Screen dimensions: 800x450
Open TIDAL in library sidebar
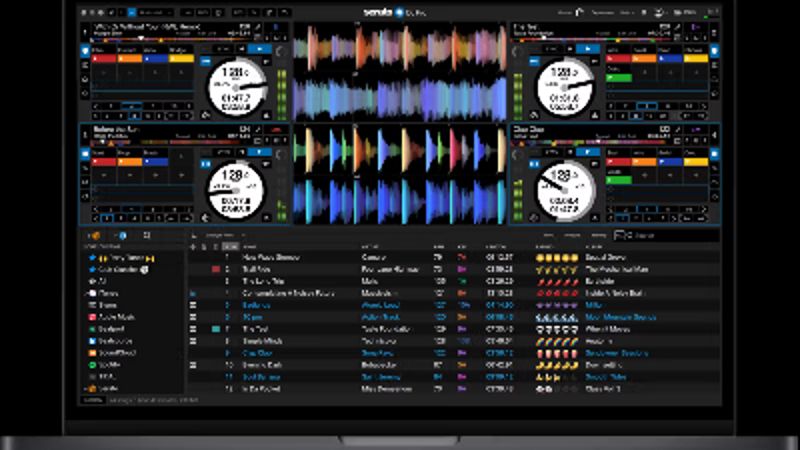tap(102, 377)
